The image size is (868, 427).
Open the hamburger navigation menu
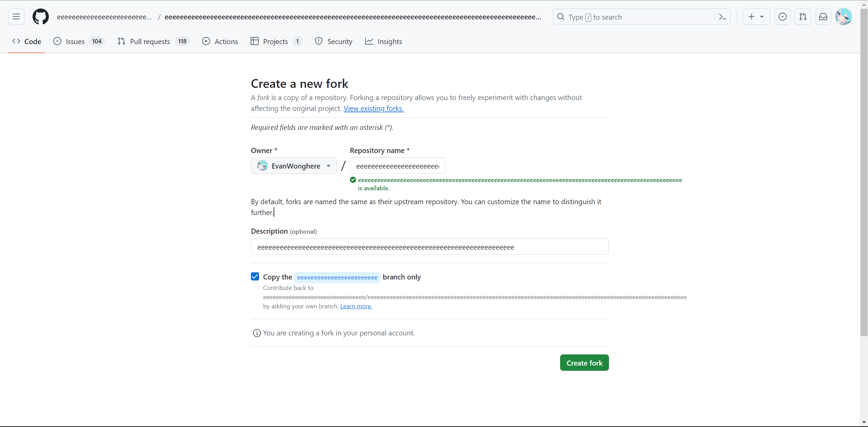(16, 17)
